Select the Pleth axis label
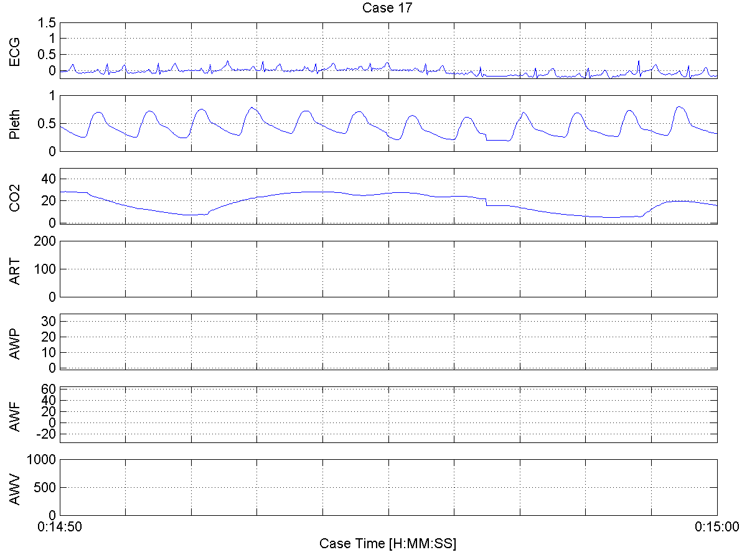Screen dimensions: 747x560 (x=14, y=123)
